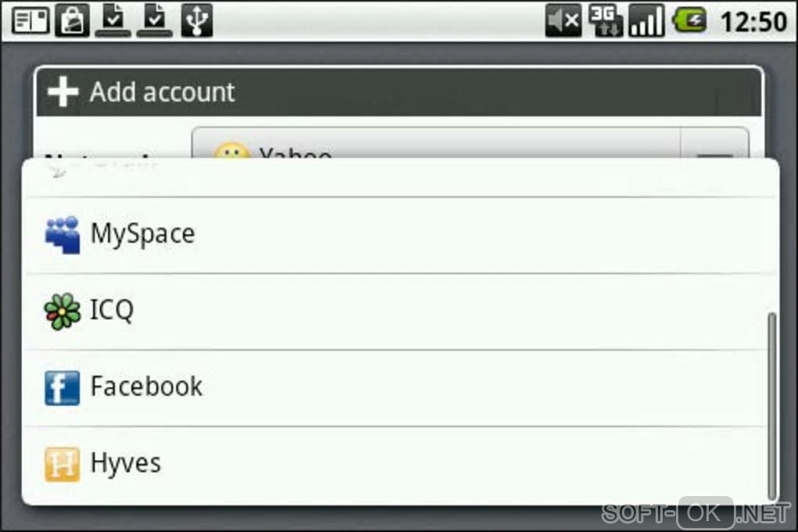Choose the ICQ flower icon
Image resolution: width=798 pixels, height=532 pixels.
point(62,311)
